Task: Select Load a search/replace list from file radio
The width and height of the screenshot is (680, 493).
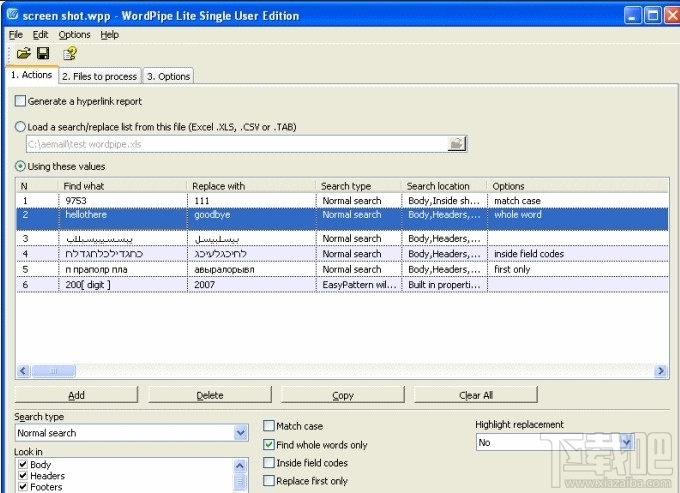Action: (20, 127)
